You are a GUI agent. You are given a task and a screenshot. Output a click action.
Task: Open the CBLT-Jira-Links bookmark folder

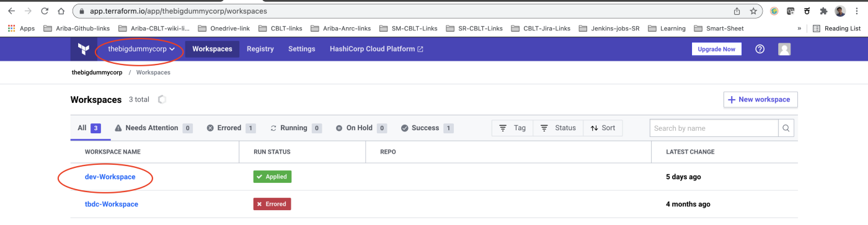pyautogui.click(x=541, y=29)
